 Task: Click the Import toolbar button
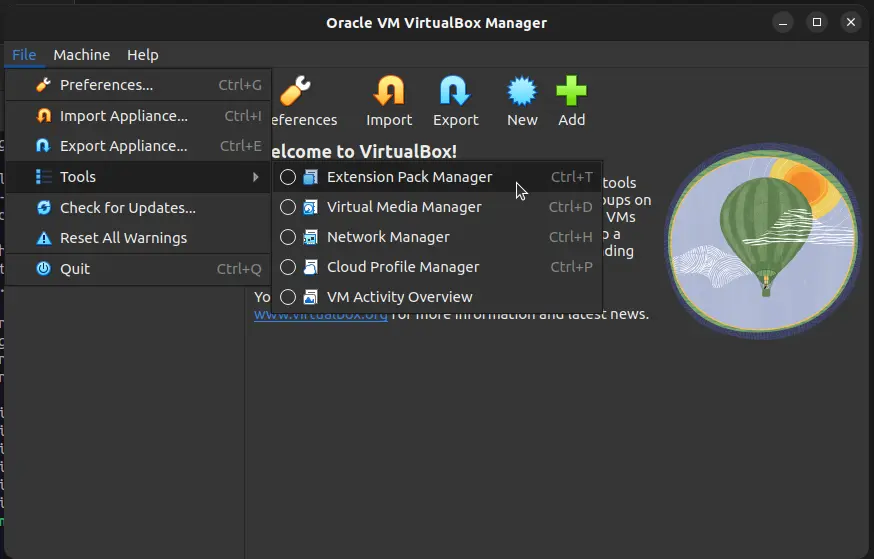click(x=389, y=101)
